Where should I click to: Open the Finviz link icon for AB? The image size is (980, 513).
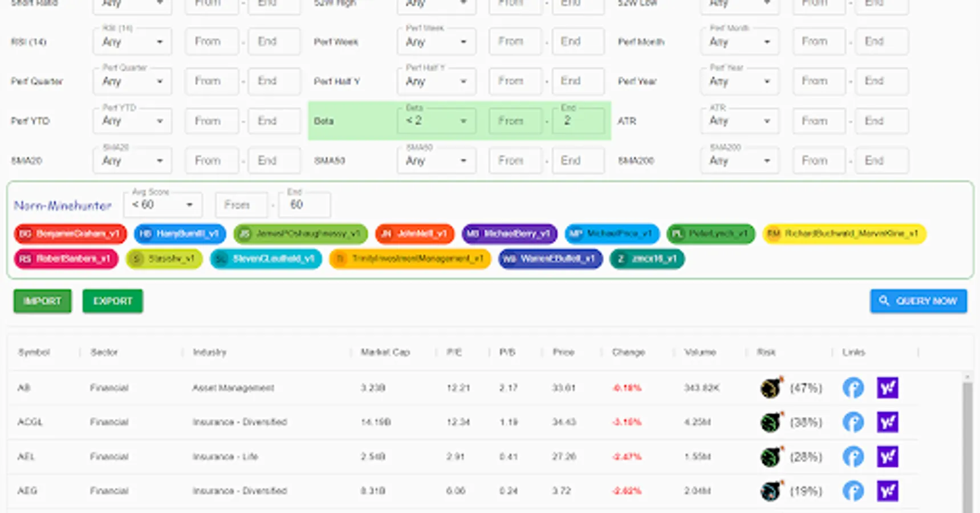click(x=853, y=388)
